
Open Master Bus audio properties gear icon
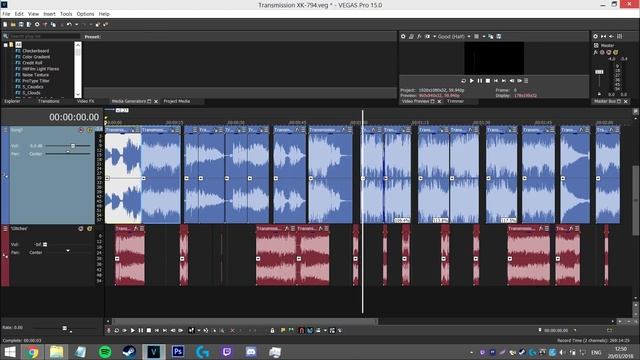(x=596, y=36)
